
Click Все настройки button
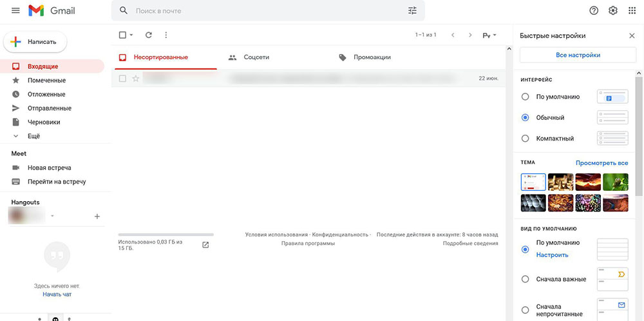tap(578, 55)
